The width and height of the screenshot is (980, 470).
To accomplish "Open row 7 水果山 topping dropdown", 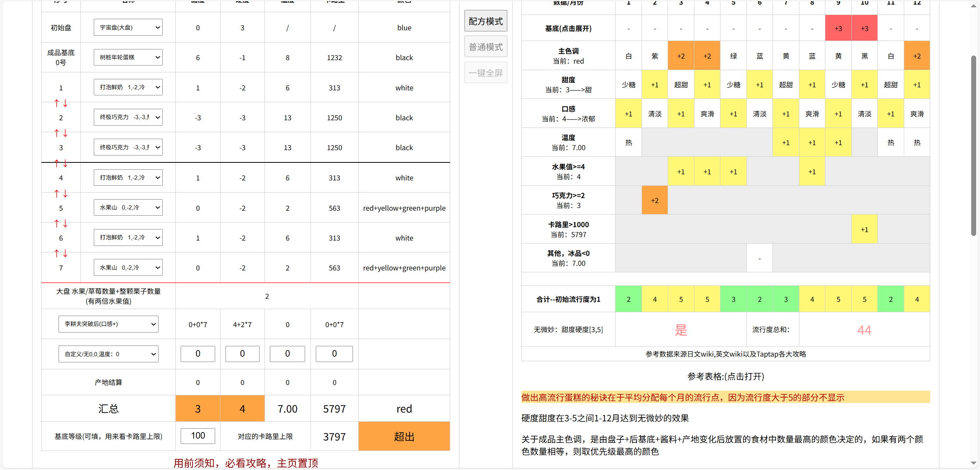I will click(128, 267).
